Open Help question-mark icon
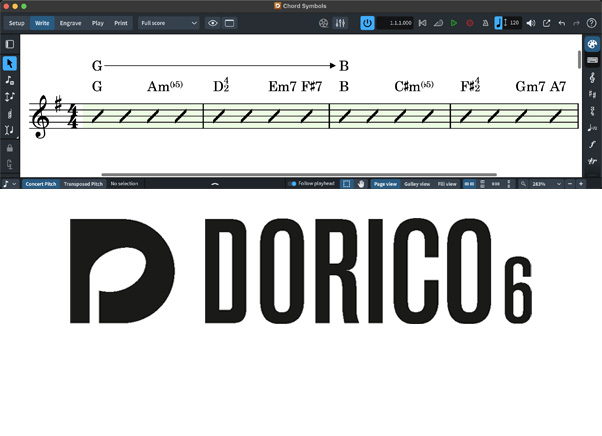 click(592, 23)
